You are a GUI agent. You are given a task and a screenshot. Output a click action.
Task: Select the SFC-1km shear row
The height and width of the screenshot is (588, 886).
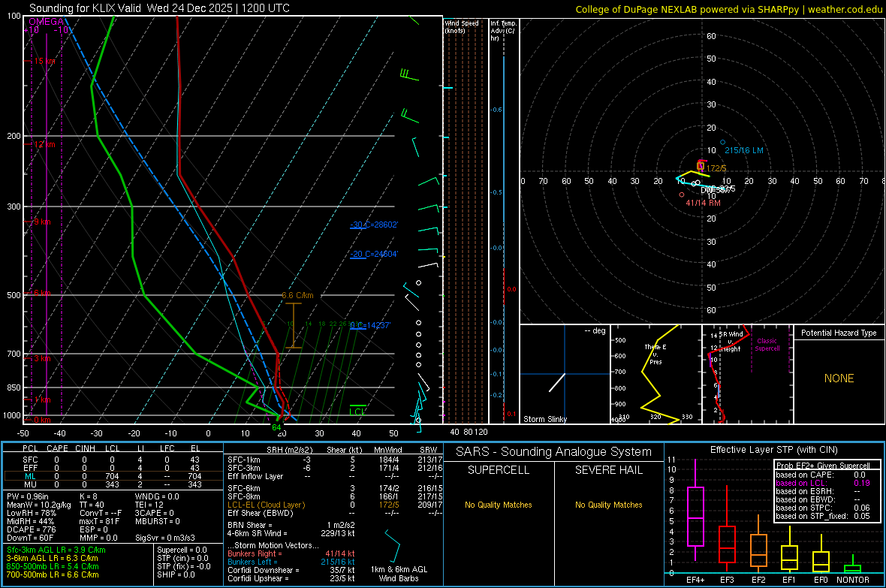click(335, 460)
